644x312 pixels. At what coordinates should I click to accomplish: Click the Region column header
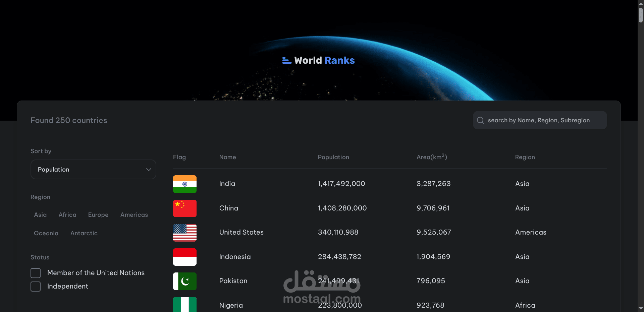coord(525,157)
